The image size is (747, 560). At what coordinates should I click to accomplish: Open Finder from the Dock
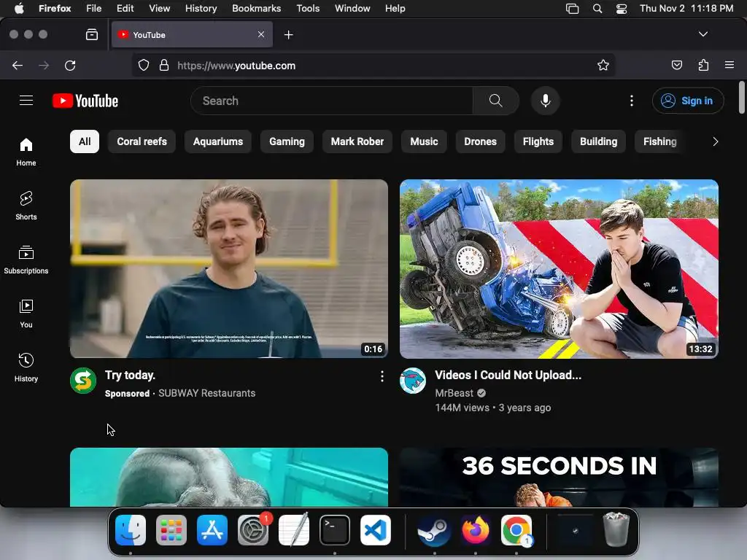(131, 530)
